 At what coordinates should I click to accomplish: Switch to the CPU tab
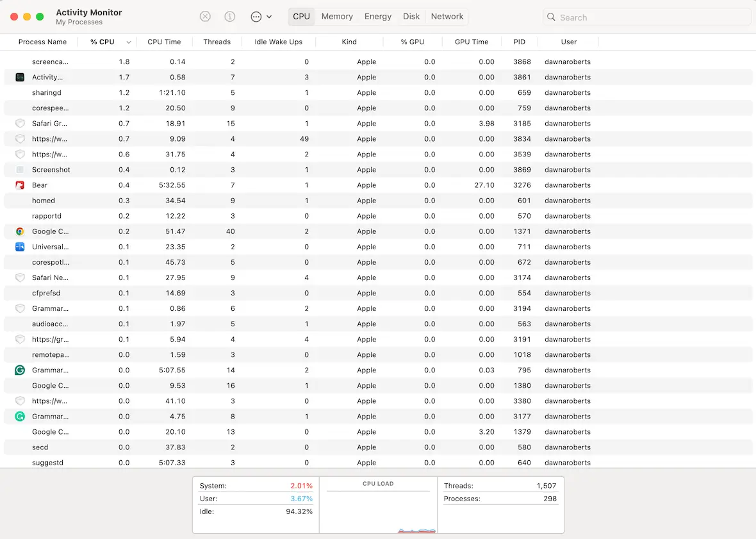pyautogui.click(x=301, y=17)
